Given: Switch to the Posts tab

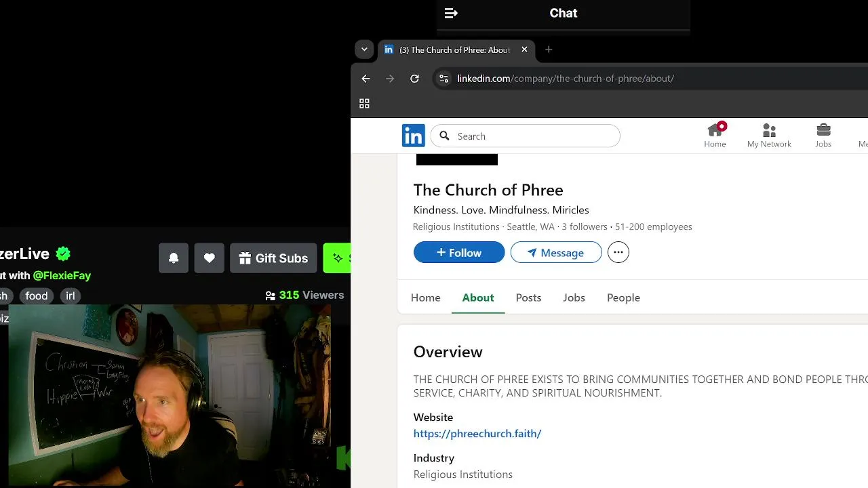Looking at the screenshot, I should 528,298.
